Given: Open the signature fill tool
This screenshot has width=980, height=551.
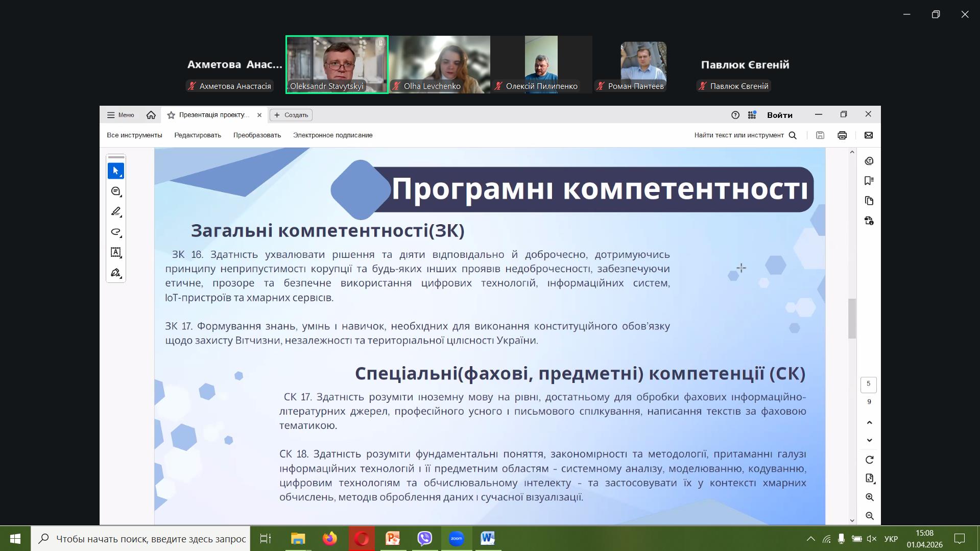Looking at the screenshot, I should (x=116, y=273).
